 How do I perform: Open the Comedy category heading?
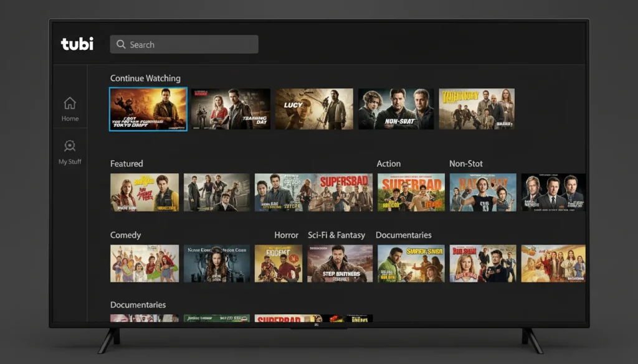click(126, 235)
